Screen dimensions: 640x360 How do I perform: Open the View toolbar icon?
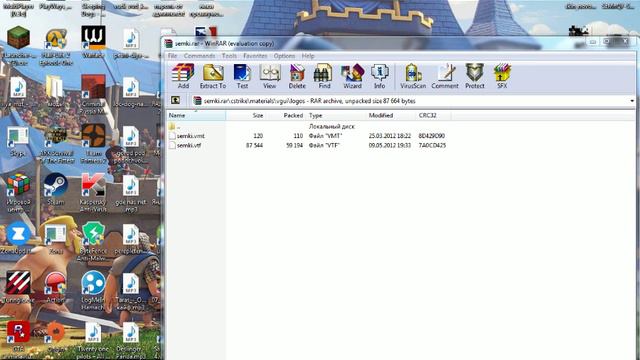point(269,76)
